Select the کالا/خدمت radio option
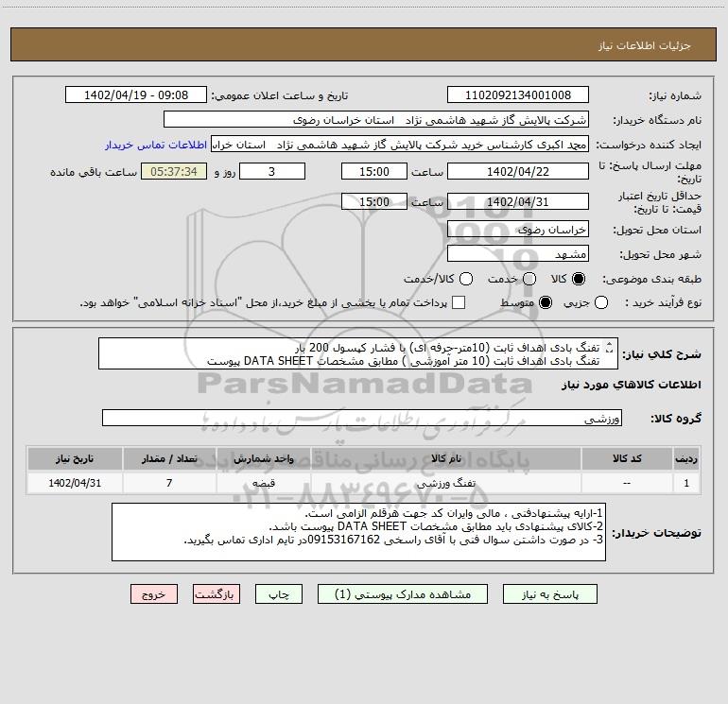Screen dimensions: 728x704 click(x=466, y=279)
